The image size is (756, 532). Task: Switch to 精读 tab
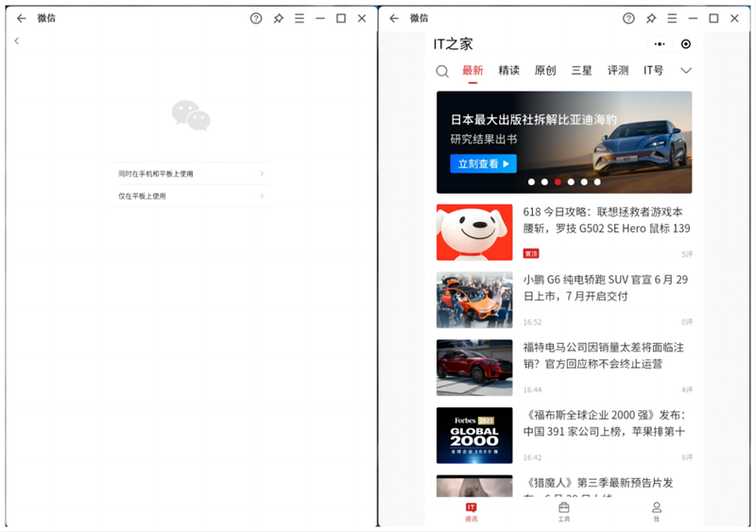point(508,71)
